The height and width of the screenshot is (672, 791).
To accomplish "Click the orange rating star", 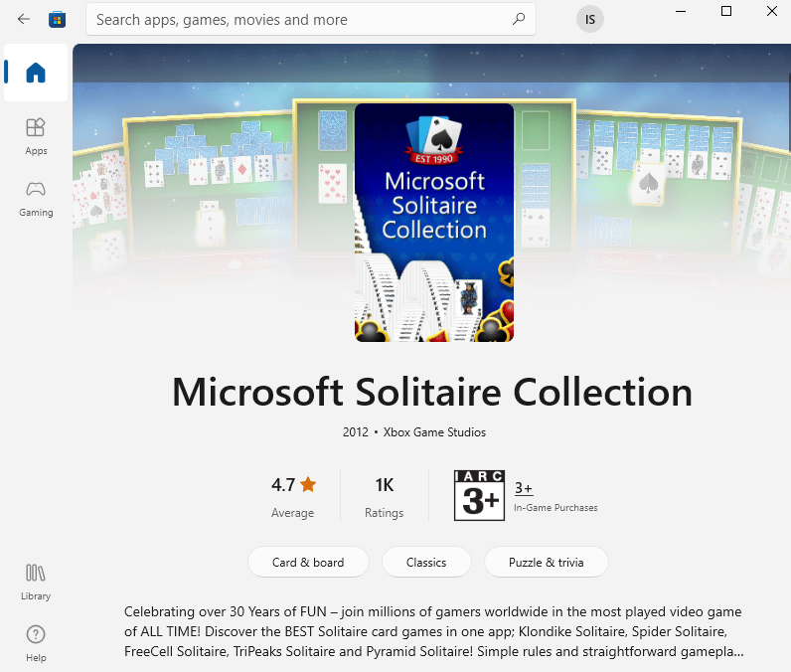I will coord(308,485).
